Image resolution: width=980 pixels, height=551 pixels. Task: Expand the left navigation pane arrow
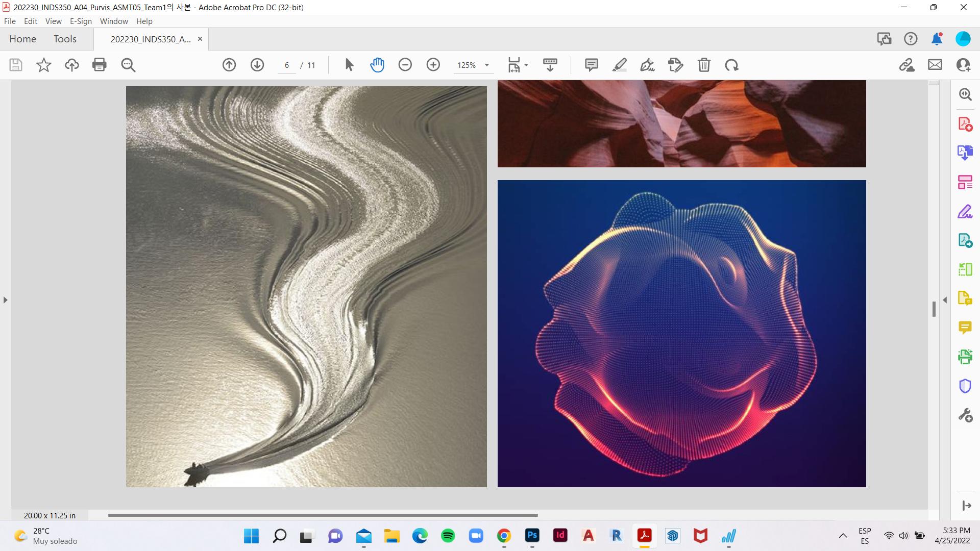(6, 300)
